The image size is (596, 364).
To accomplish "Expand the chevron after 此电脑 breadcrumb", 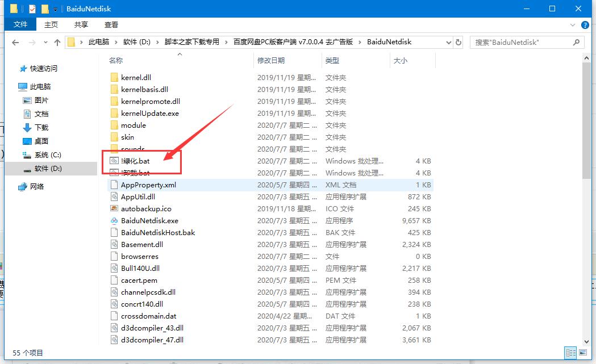I will [116, 42].
